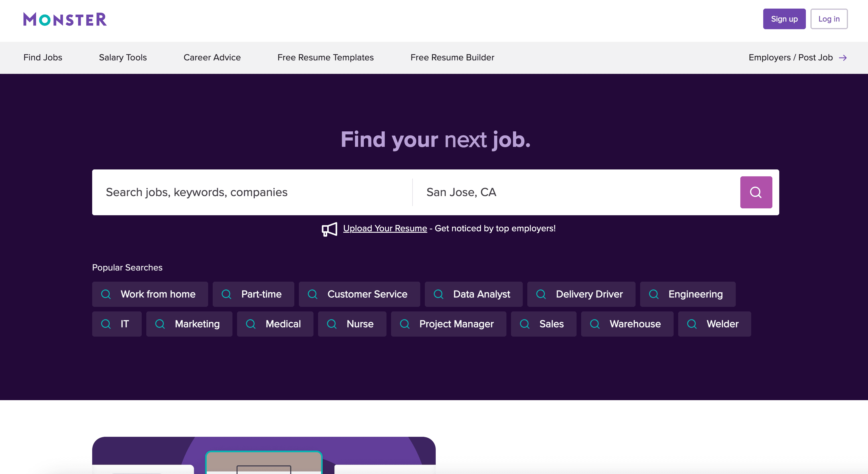Open the Salary Tools menu
This screenshot has width=868, height=474.
[123, 58]
